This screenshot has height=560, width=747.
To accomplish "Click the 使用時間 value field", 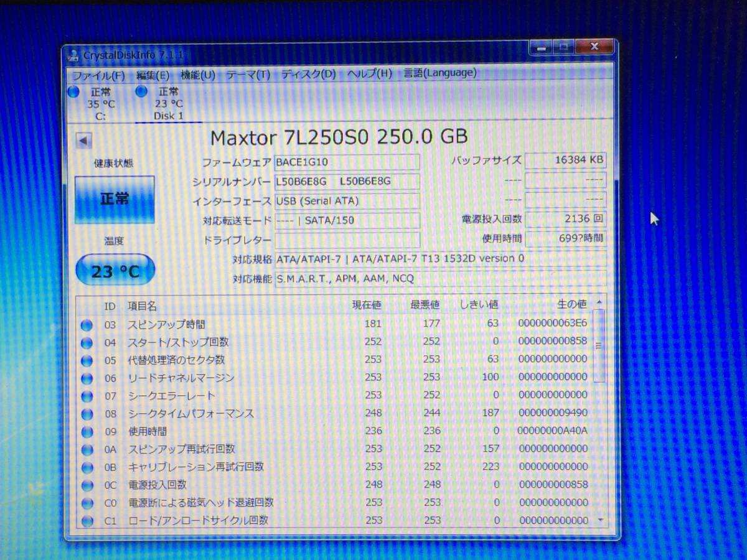I will [565, 238].
